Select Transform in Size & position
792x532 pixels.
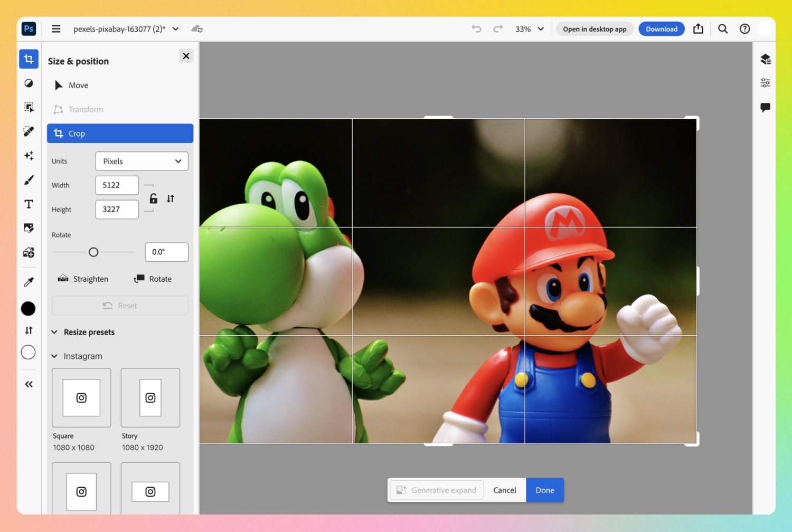120,110
